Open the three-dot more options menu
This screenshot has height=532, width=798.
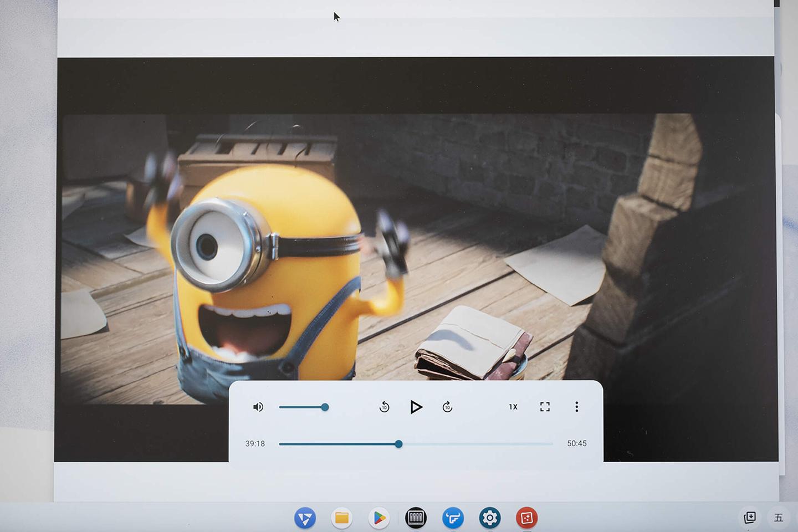click(x=576, y=407)
